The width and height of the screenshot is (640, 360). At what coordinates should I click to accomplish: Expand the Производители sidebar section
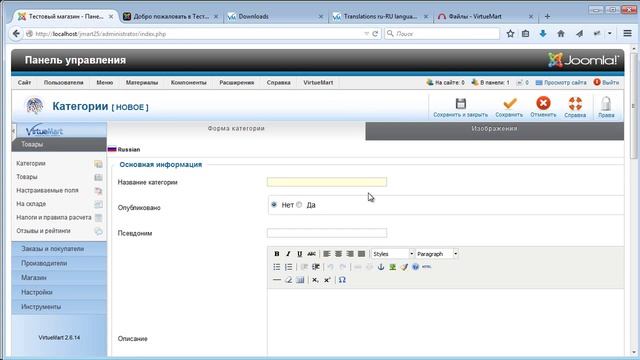59,263
